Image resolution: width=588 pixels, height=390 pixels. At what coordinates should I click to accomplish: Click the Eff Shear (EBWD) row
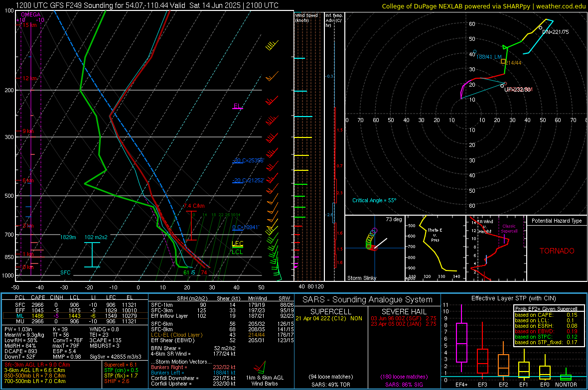(x=222, y=340)
